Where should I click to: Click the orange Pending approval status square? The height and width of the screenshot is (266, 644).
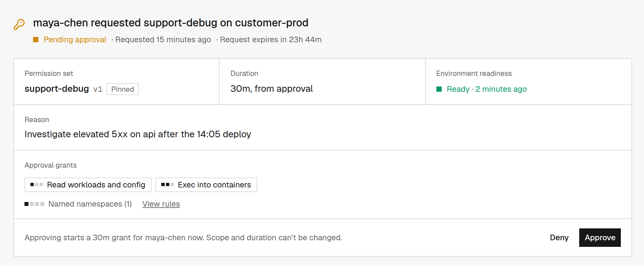(x=36, y=40)
